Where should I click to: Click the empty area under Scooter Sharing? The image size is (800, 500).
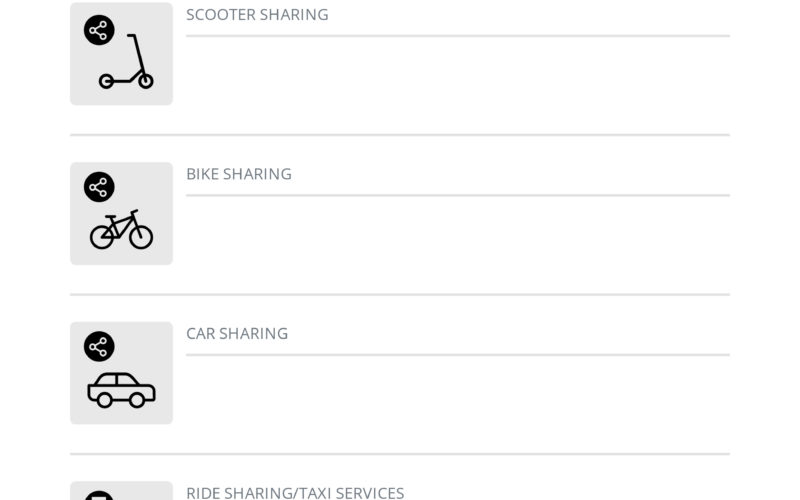[458, 84]
